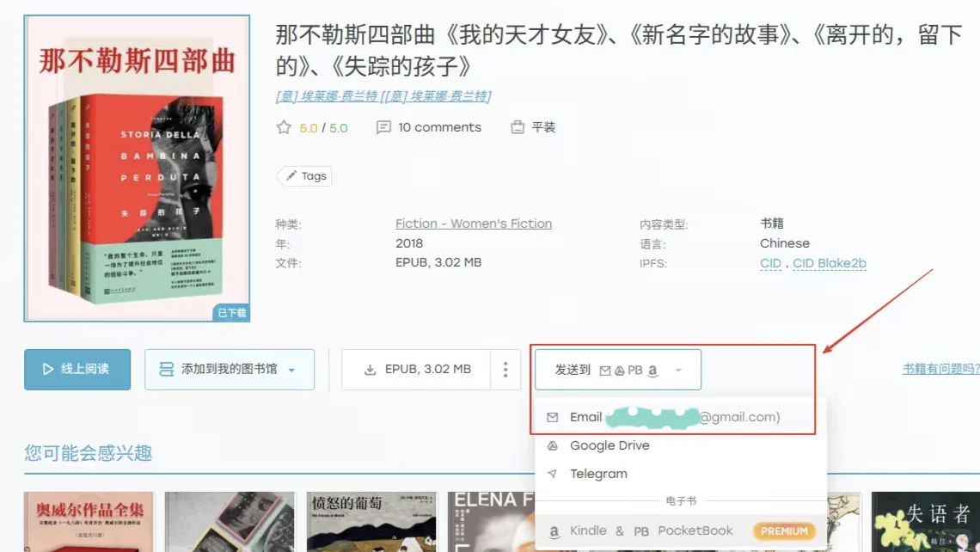Click the Google Drive triangle icon

pyautogui.click(x=553, y=445)
